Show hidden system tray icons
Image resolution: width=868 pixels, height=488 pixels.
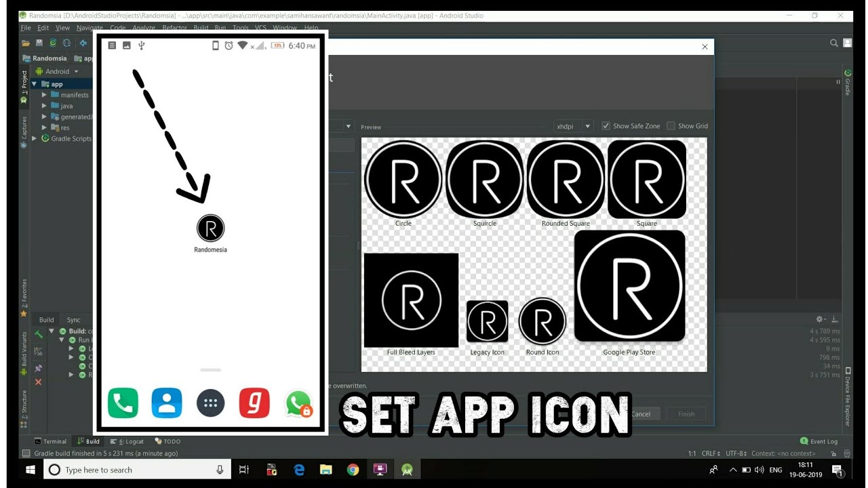tap(733, 470)
